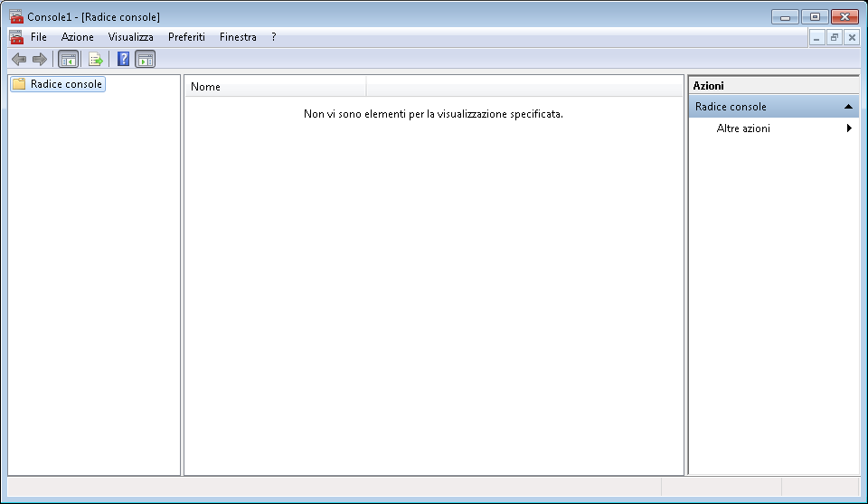Collapse the Radice console actions section
868x504 pixels.
click(x=848, y=107)
